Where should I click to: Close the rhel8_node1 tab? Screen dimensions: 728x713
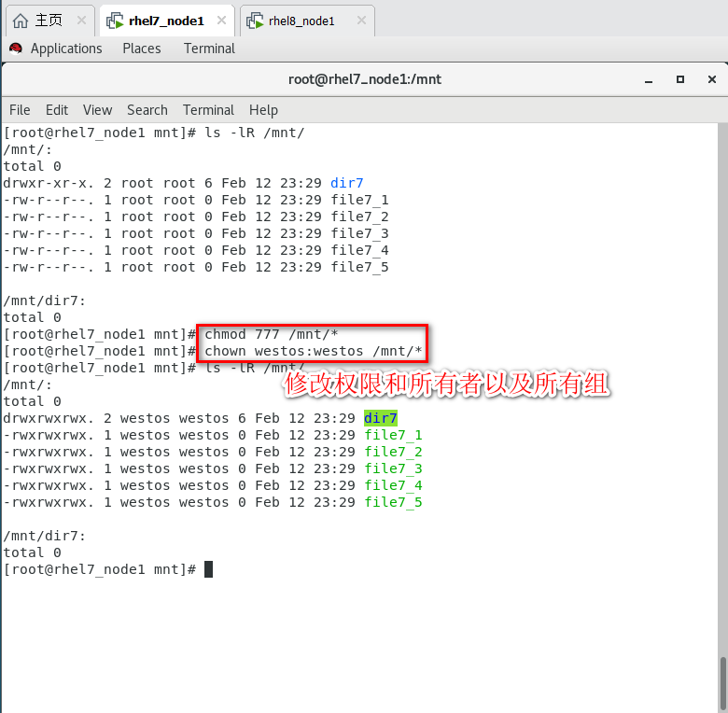pos(361,21)
